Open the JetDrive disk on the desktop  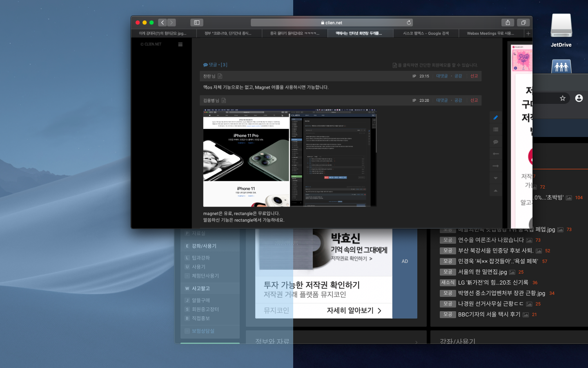click(x=561, y=30)
